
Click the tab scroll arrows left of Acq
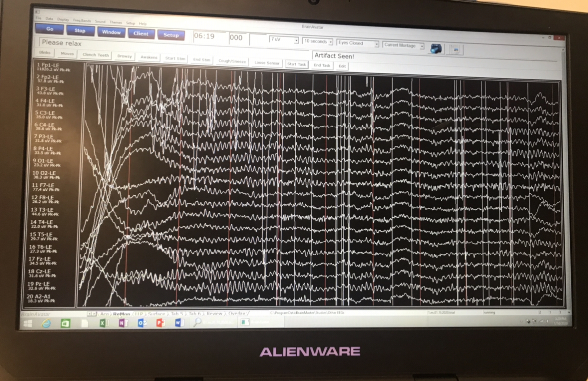pyautogui.click(x=92, y=314)
